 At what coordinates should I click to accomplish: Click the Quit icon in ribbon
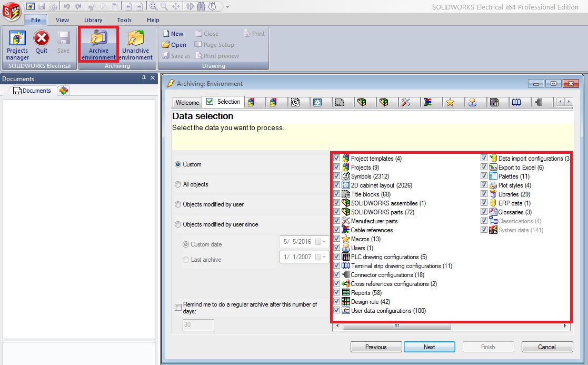pos(41,42)
